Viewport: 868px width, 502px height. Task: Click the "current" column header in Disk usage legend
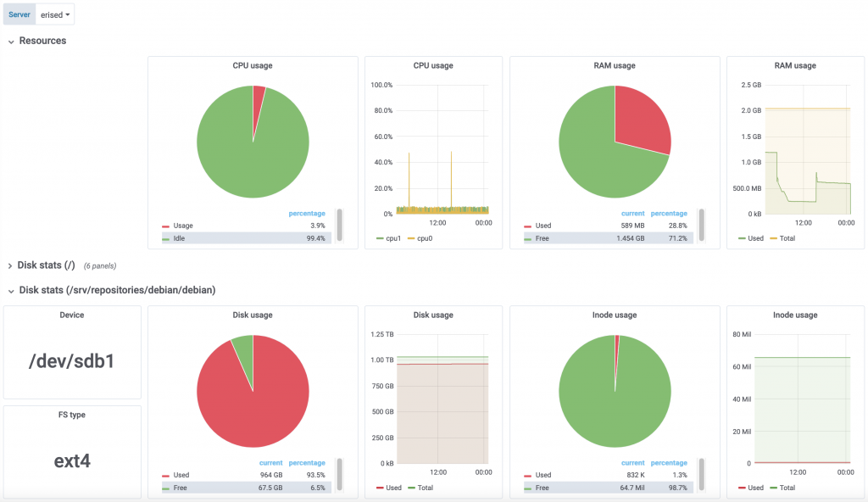point(270,462)
